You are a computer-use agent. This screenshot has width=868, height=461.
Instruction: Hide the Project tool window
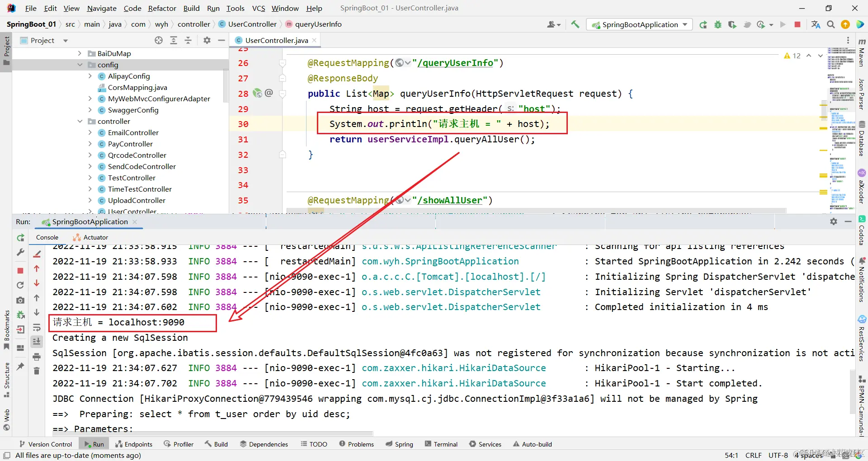tap(222, 40)
